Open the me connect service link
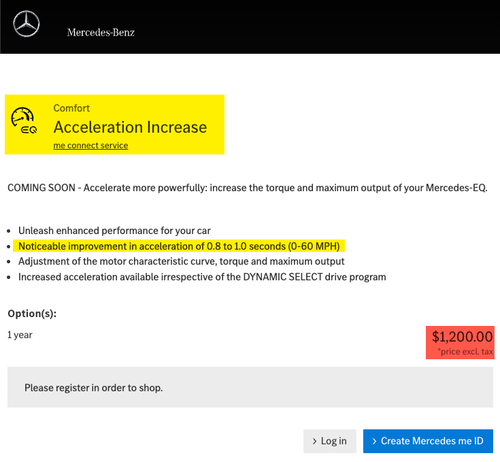500x462 pixels. 91,146
